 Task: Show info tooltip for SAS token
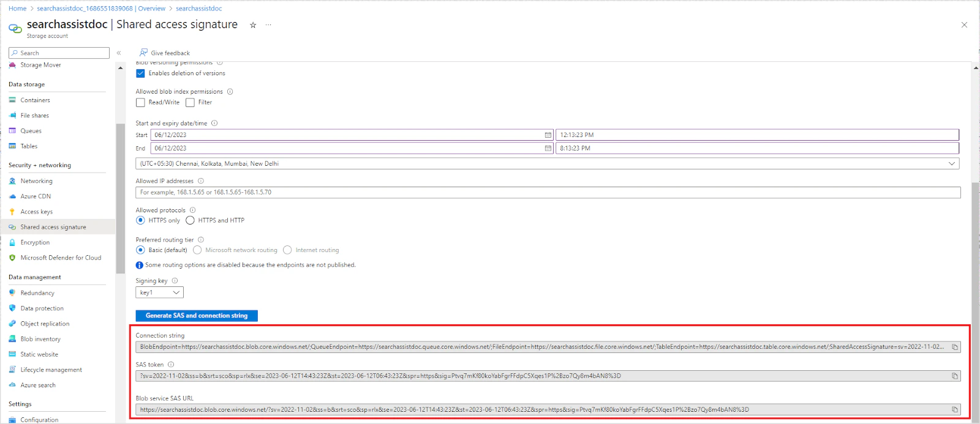(x=171, y=365)
